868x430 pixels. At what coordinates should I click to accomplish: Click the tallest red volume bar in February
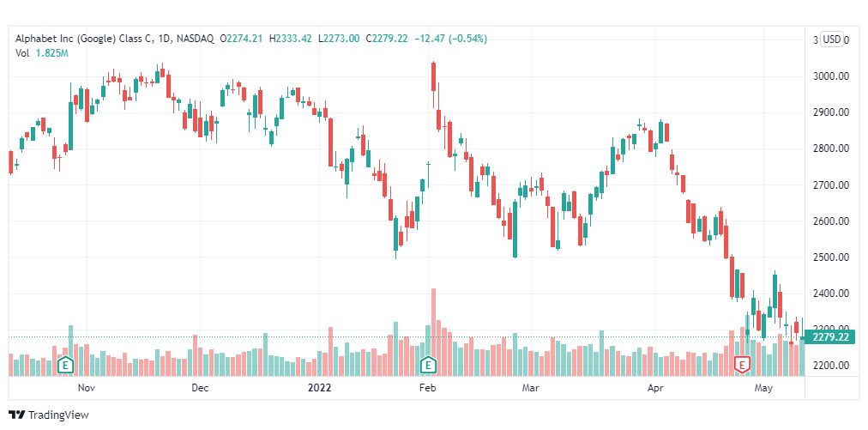(x=433, y=332)
